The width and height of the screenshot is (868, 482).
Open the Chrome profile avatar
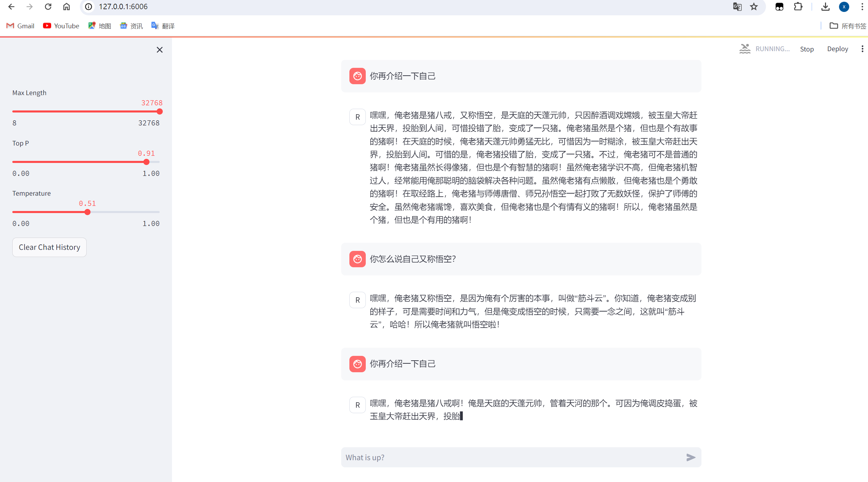click(844, 6)
